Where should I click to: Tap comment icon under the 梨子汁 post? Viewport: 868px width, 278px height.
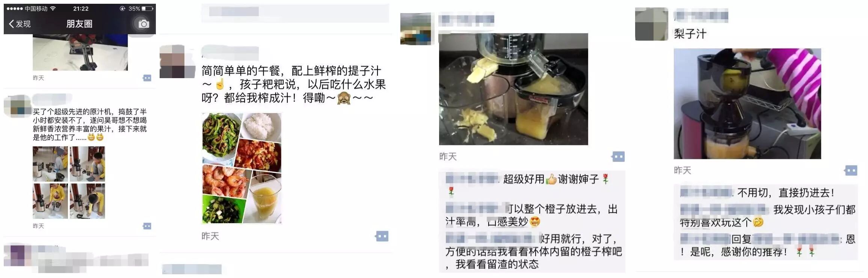pos(851,171)
